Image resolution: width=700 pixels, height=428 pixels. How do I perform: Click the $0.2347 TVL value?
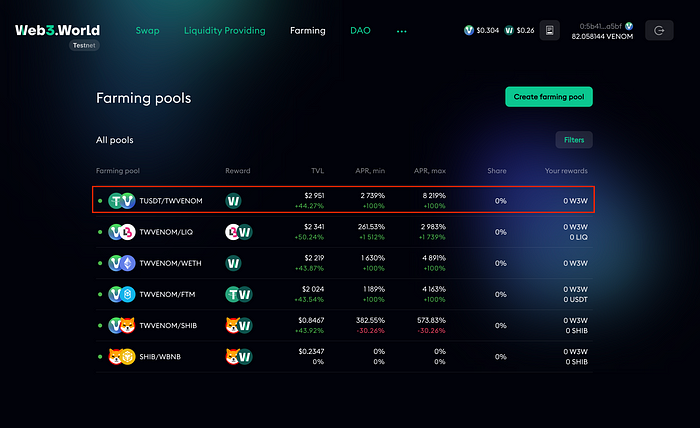[311, 352]
